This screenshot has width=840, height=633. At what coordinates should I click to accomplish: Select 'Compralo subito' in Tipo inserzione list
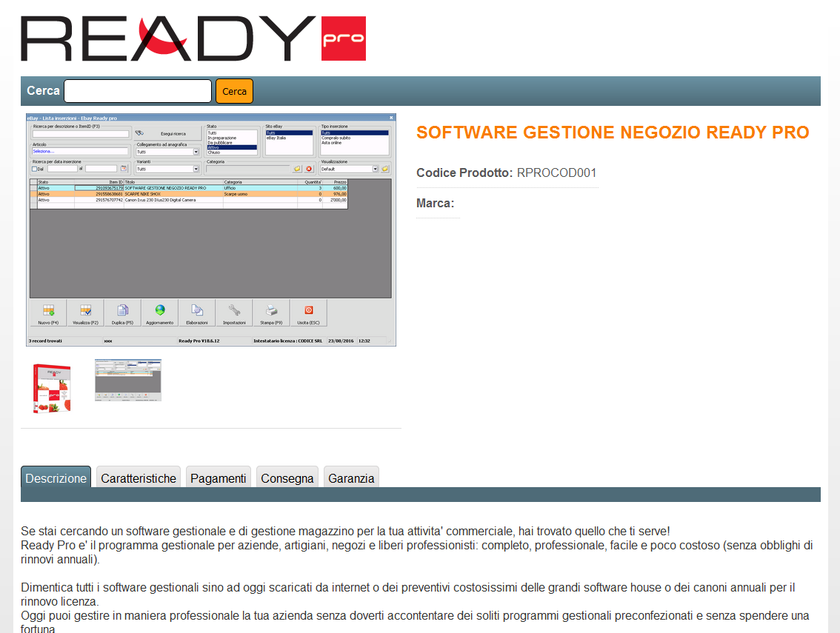[x=336, y=138]
